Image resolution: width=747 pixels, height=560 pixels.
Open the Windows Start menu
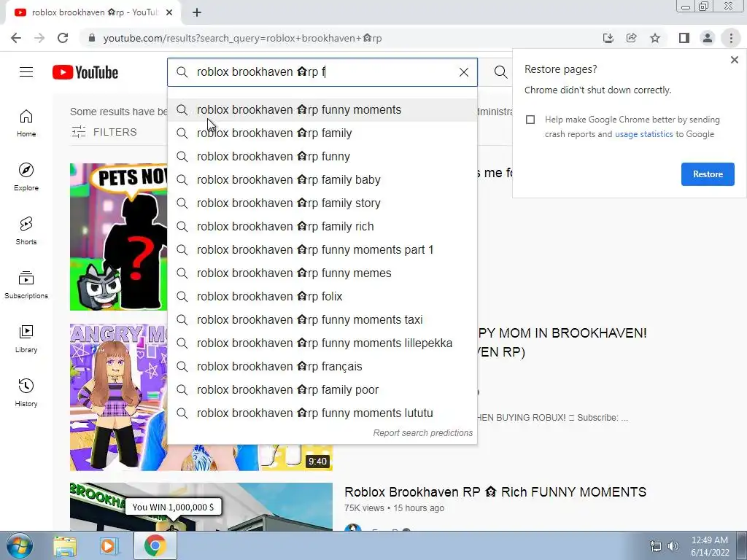(19, 545)
